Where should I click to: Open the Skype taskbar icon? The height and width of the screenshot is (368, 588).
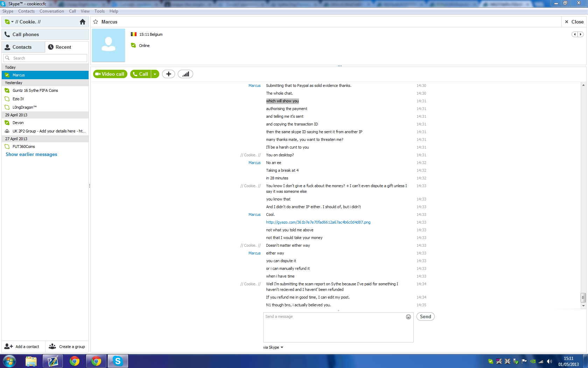tap(118, 361)
